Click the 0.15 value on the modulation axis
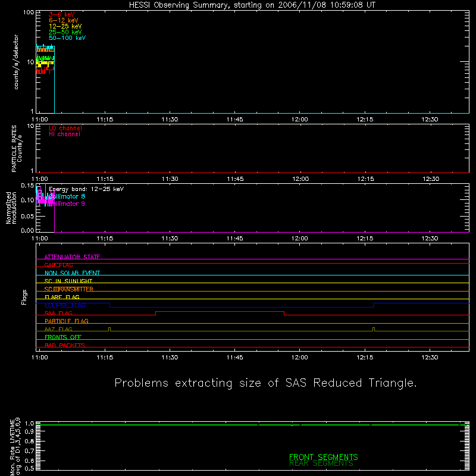 [27, 186]
